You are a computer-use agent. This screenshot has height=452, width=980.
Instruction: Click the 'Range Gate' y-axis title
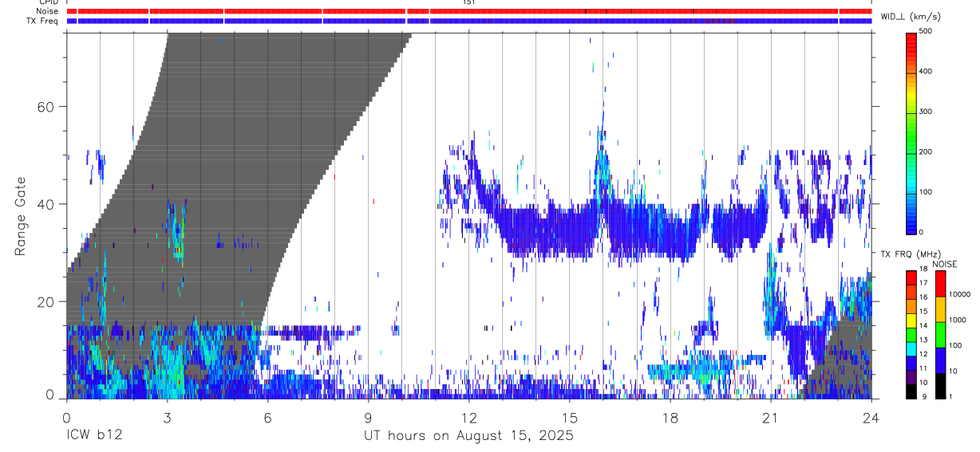pyautogui.click(x=19, y=216)
